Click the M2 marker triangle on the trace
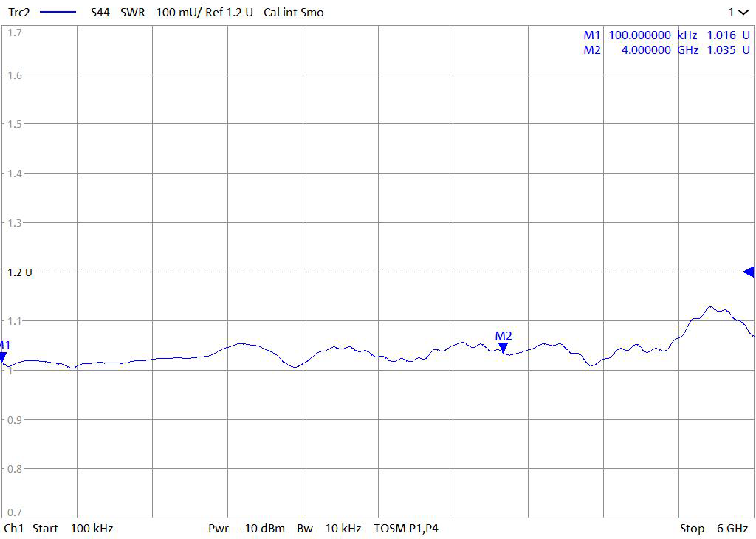Screen dimensions: 756x539 click(503, 348)
